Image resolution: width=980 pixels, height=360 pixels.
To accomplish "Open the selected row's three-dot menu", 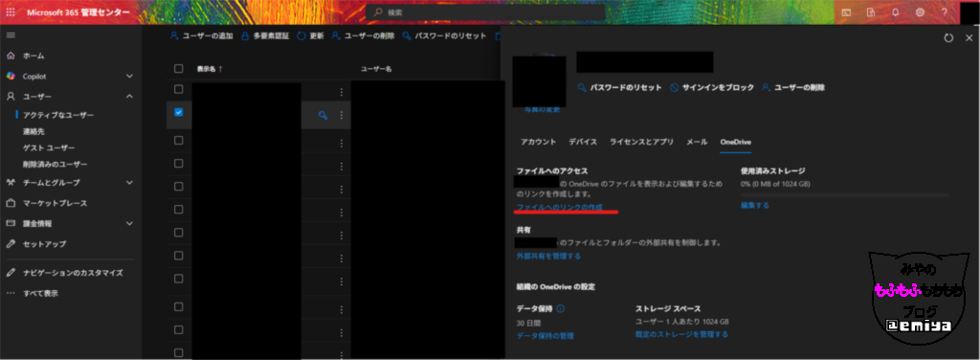I will pyautogui.click(x=342, y=115).
